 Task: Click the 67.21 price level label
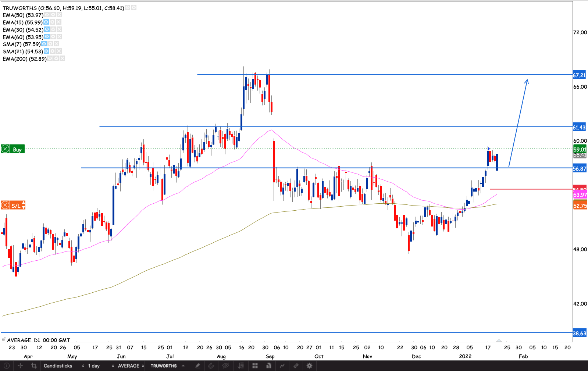(x=579, y=75)
